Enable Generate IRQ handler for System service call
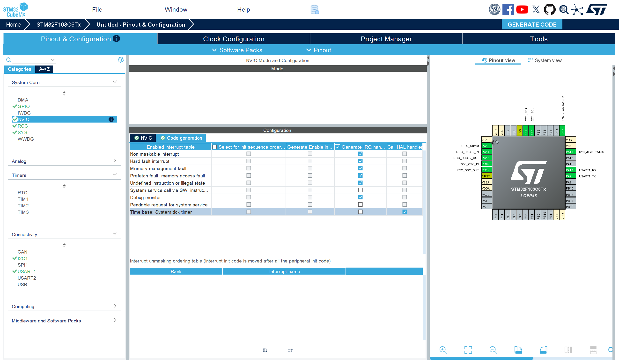This screenshot has height=364, width=619. click(x=360, y=190)
